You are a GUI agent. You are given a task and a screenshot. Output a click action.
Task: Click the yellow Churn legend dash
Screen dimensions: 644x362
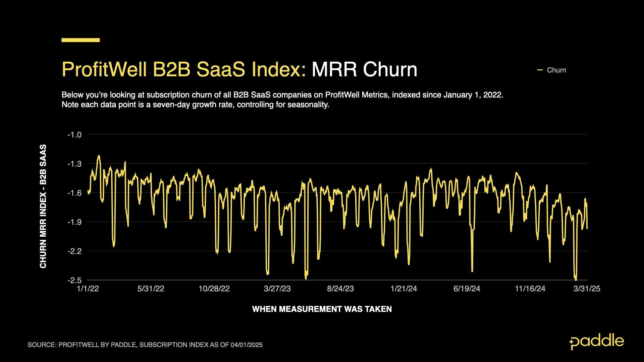[540, 70]
